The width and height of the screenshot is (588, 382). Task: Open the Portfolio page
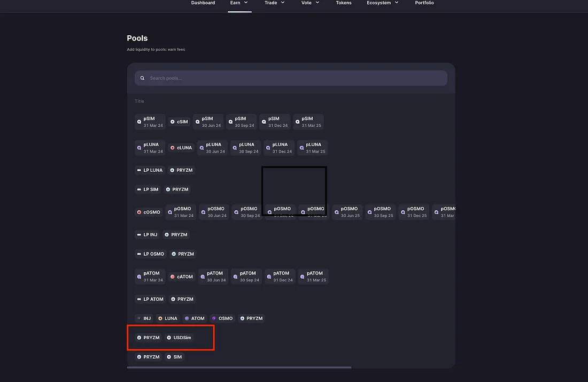pyautogui.click(x=424, y=3)
